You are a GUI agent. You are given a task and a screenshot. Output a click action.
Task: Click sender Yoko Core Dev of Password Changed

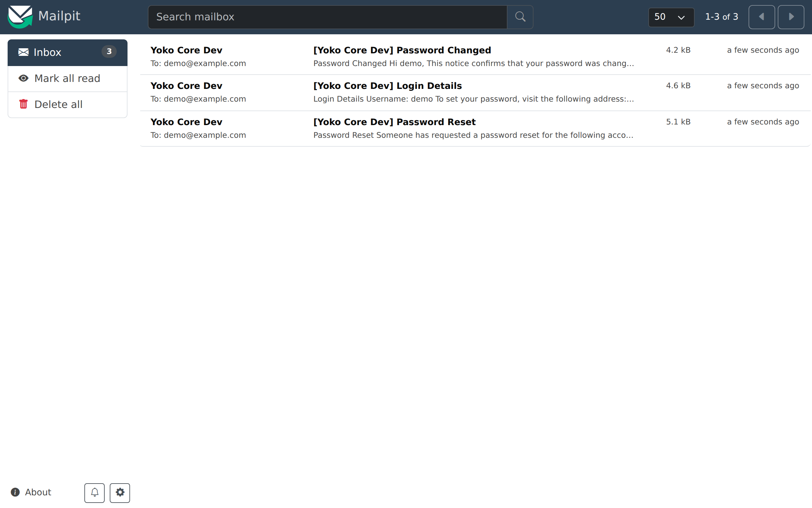coord(186,50)
